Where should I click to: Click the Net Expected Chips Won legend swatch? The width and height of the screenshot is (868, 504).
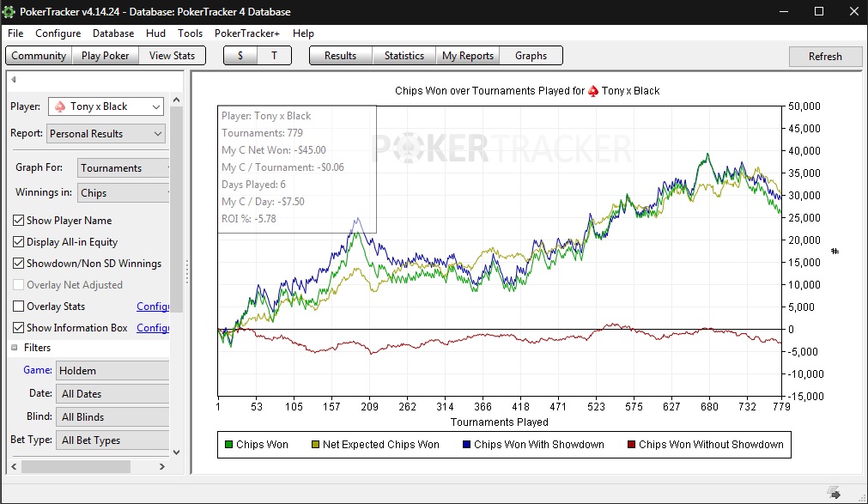(x=316, y=445)
